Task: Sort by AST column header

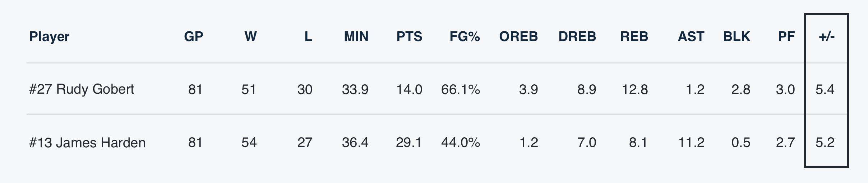Action: (691, 37)
